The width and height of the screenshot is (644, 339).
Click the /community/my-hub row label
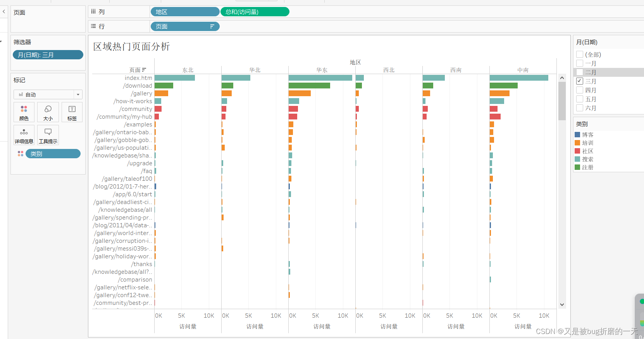[x=124, y=117]
